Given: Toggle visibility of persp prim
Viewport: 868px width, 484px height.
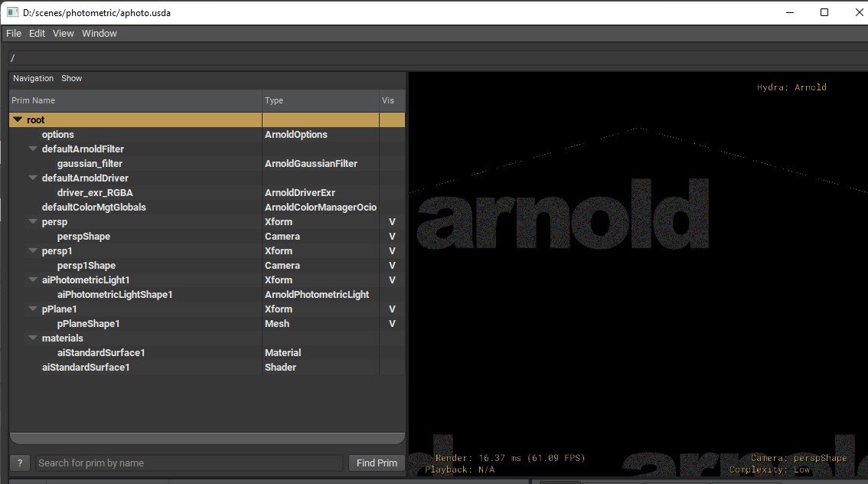Looking at the screenshot, I should (x=392, y=221).
